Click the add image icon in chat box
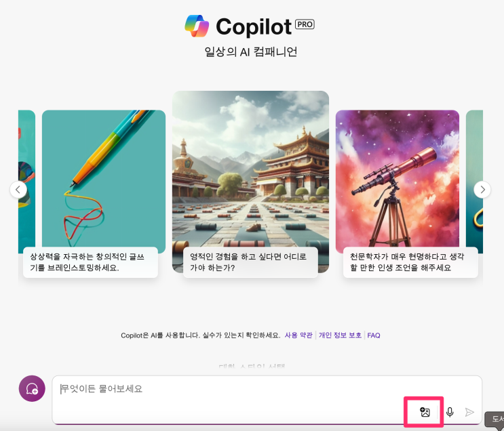 pyautogui.click(x=425, y=412)
